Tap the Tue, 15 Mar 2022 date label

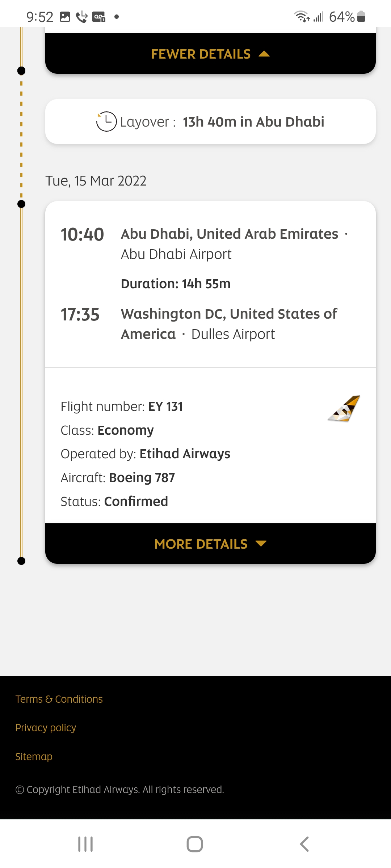96,181
